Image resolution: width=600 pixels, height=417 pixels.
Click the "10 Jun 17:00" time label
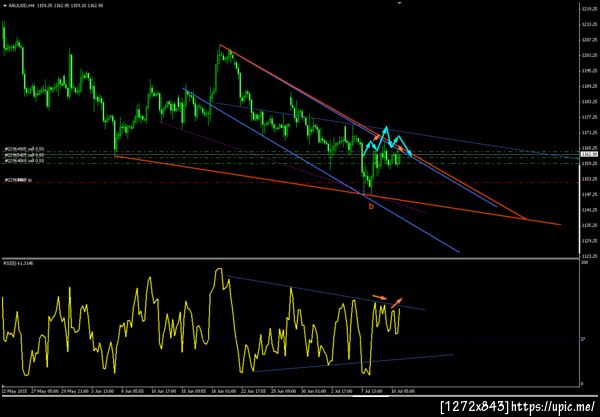tap(164, 391)
